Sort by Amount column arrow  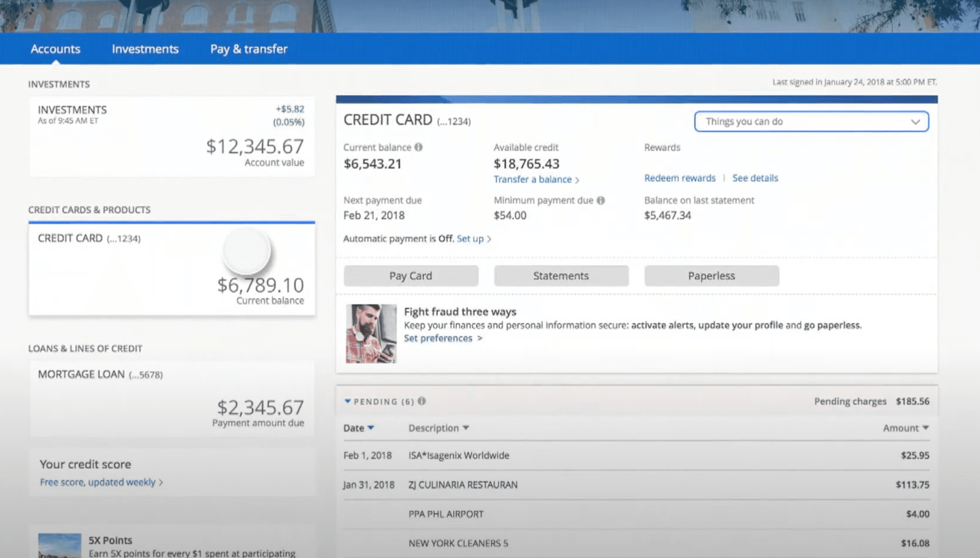(x=926, y=428)
